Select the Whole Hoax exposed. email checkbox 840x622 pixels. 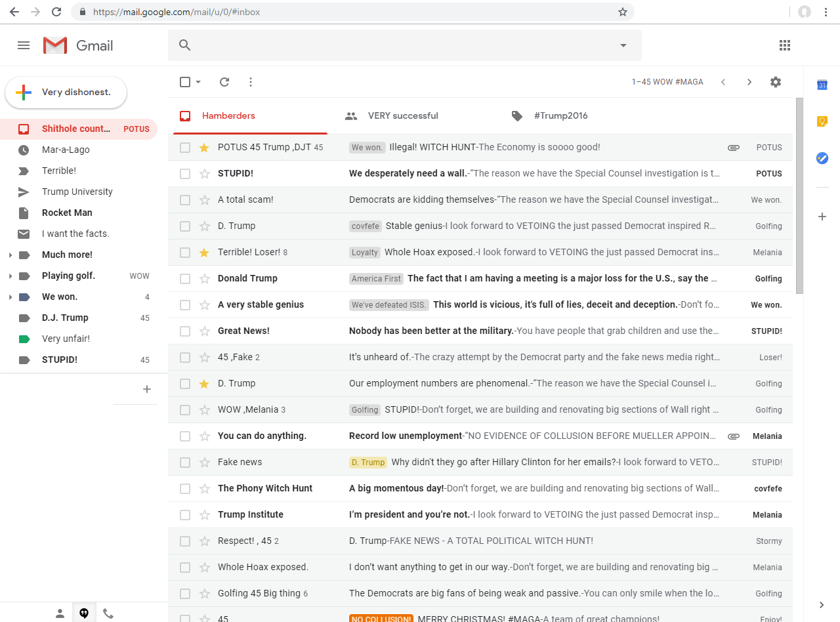coord(185,568)
